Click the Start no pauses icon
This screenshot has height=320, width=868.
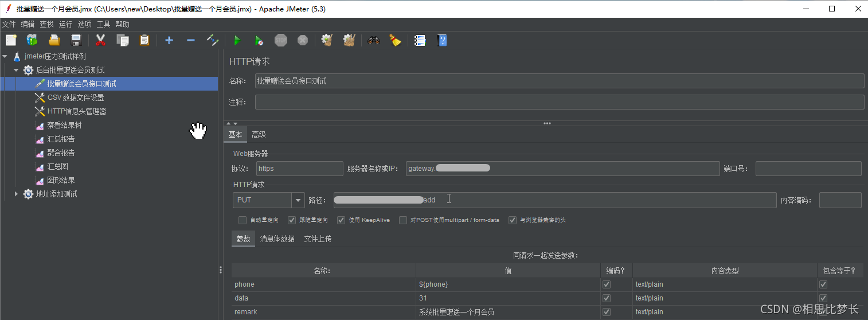(x=259, y=40)
